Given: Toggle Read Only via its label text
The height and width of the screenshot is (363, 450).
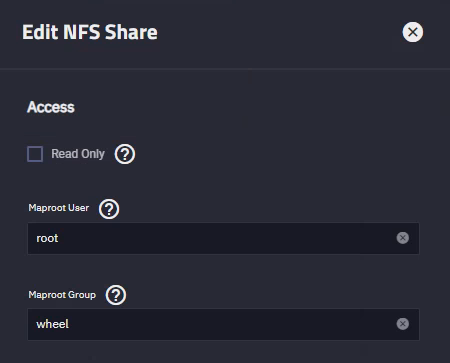Looking at the screenshot, I should 78,154.
